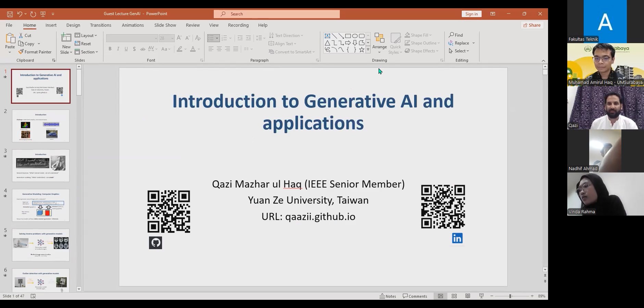Click Normal view icon in status bar
The height and width of the screenshot is (308, 644).
pyautogui.click(x=441, y=296)
